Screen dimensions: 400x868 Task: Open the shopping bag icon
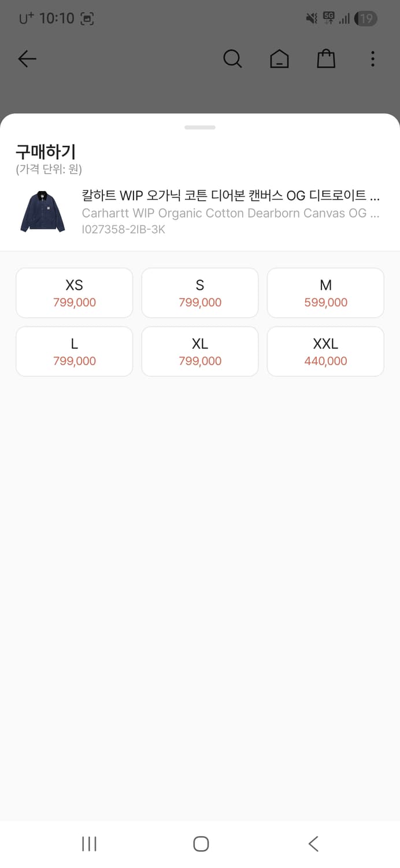[326, 58]
